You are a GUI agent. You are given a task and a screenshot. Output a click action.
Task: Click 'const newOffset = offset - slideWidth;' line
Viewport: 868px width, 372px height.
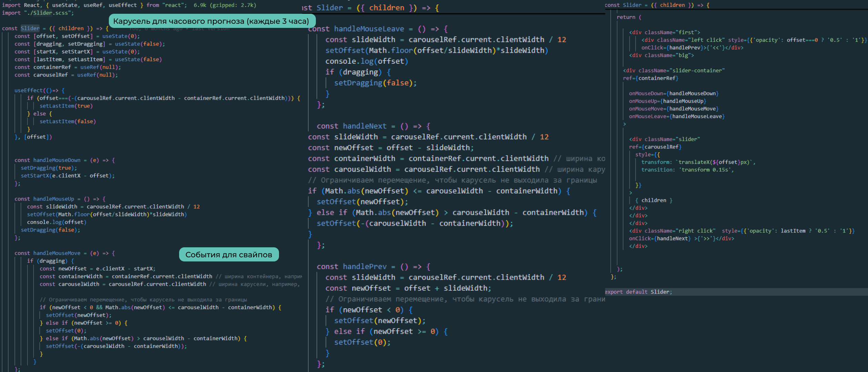(391, 148)
